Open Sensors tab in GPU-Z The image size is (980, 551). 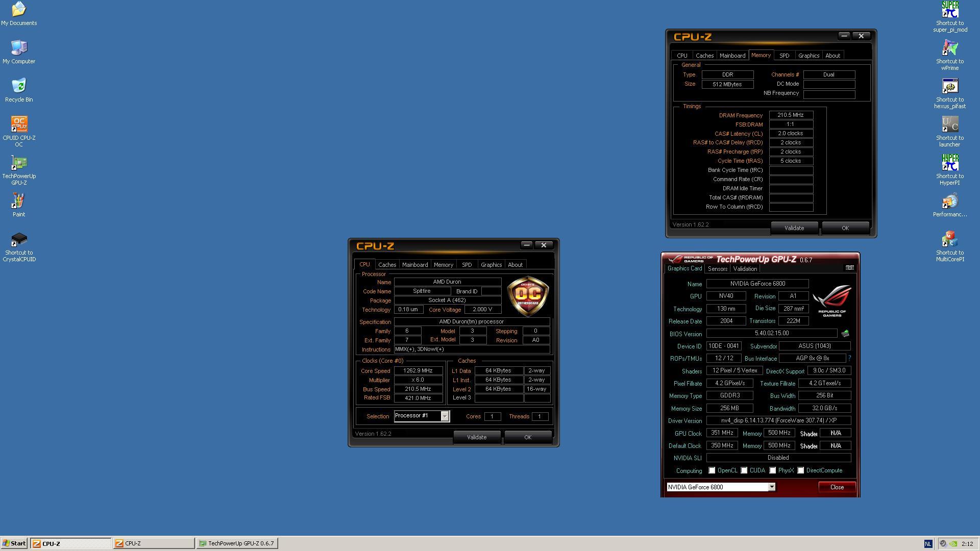[x=717, y=269]
